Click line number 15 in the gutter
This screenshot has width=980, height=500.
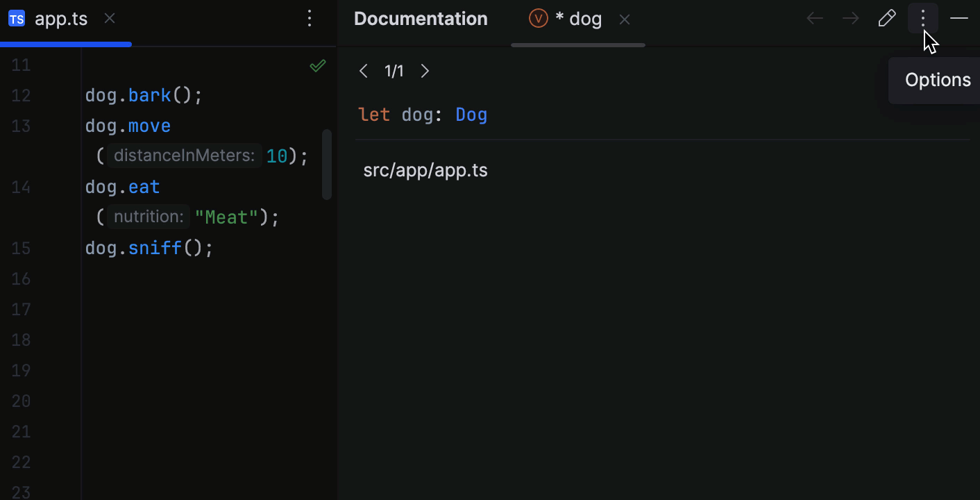[22, 248]
